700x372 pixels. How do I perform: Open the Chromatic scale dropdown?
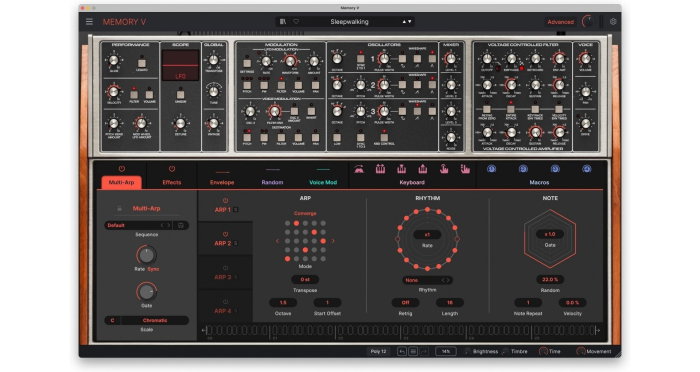click(155, 320)
